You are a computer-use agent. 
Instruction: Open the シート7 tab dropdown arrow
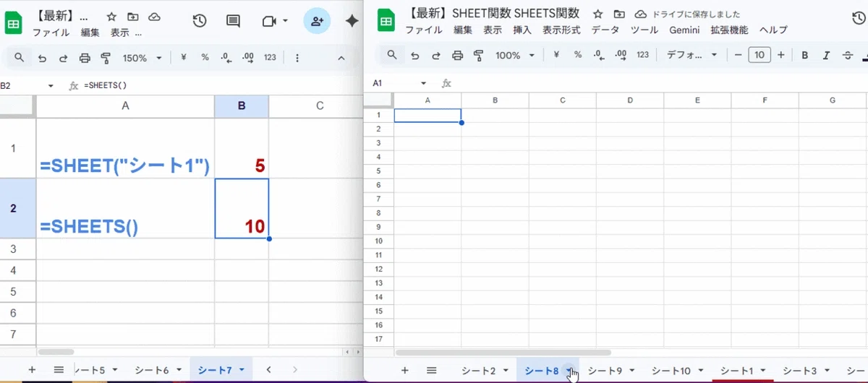[x=241, y=370]
